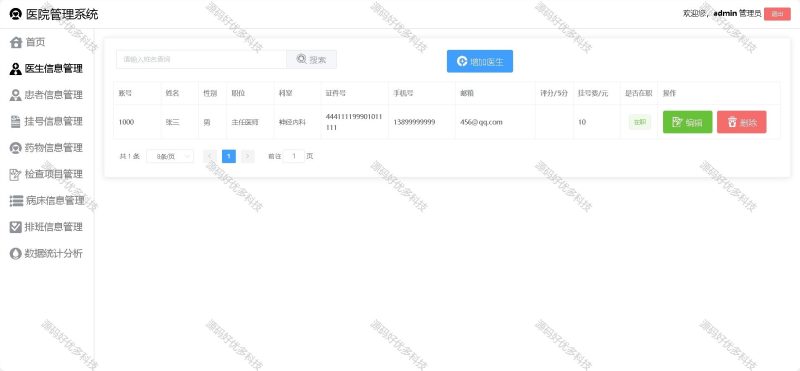Screen dimensions: 800x371
Task: Click the 前往 page jump input box
Action: 294,156
